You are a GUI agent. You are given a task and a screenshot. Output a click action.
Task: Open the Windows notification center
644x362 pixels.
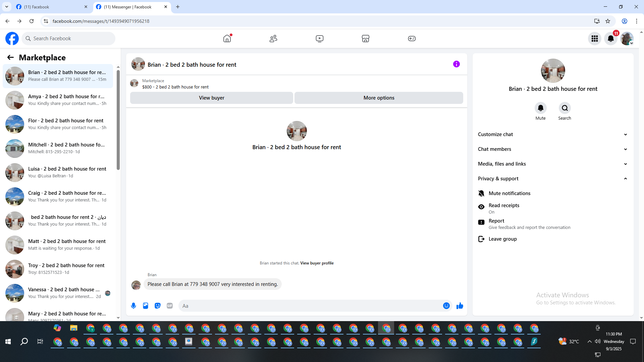click(x=633, y=342)
